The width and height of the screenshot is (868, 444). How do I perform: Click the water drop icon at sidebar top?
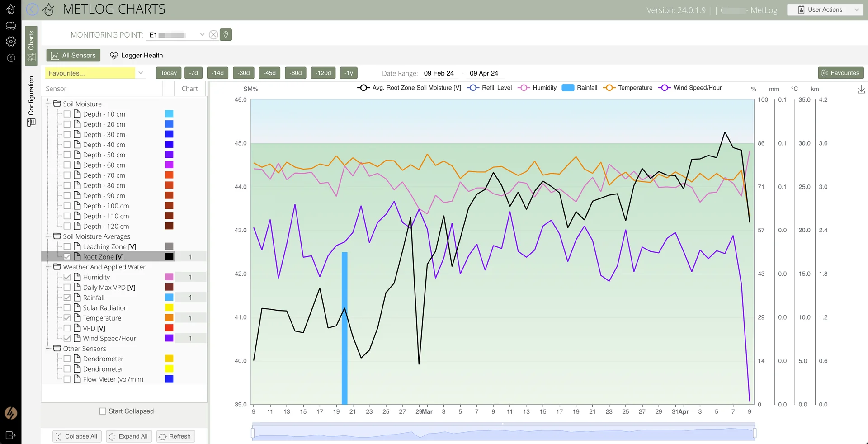click(11, 9)
